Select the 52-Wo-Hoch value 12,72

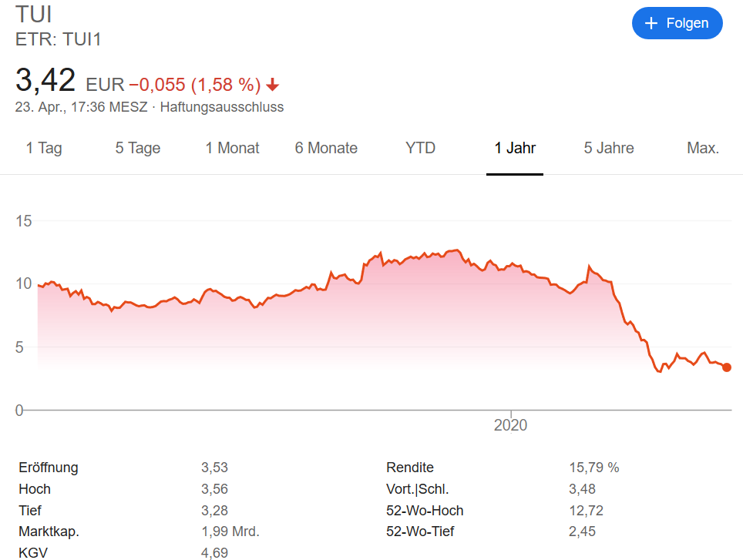point(587,510)
